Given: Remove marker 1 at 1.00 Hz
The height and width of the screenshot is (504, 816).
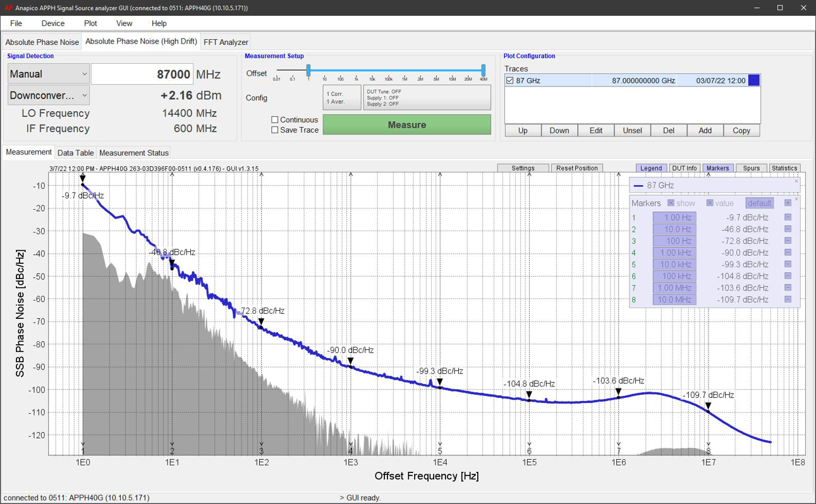Looking at the screenshot, I should 788,217.
